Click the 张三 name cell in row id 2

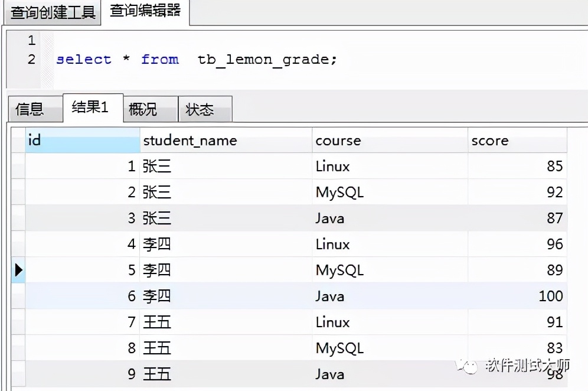pyautogui.click(x=226, y=193)
